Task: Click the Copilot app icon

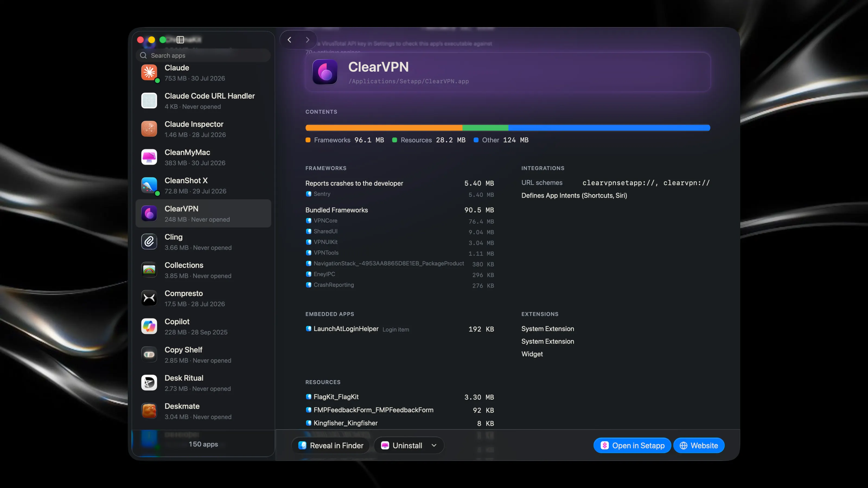Action: tap(149, 326)
